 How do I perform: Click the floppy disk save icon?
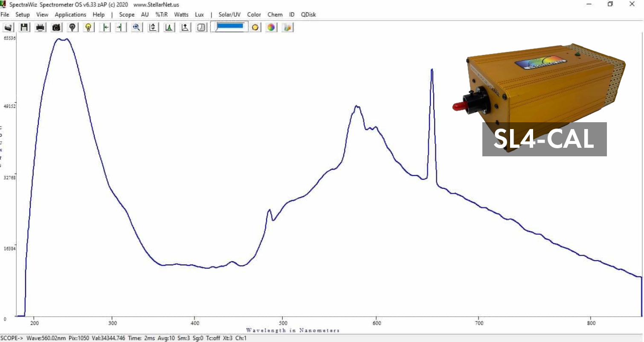[x=24, y=27]
